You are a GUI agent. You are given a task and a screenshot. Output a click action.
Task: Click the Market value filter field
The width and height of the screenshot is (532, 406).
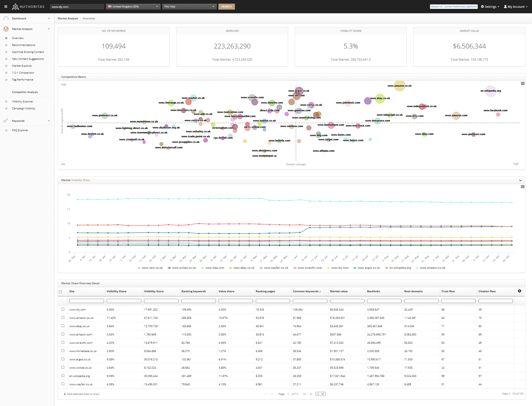347,301
